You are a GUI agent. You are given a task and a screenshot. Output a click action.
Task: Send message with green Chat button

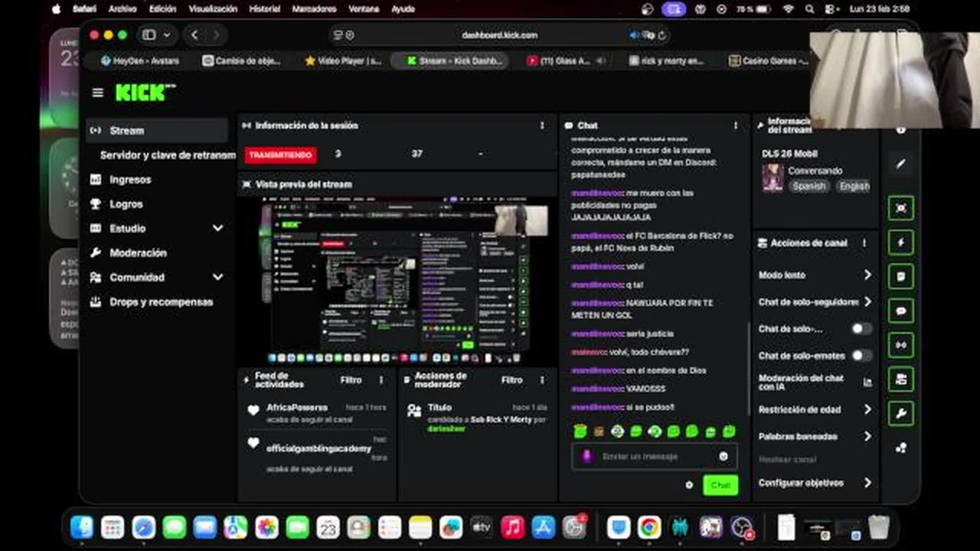(x=720, y=485)
